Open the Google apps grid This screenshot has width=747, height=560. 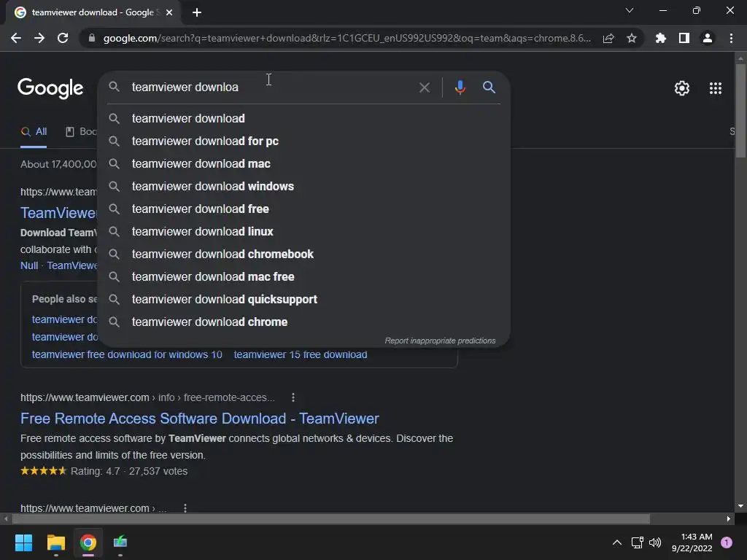[x=716, y=88]
